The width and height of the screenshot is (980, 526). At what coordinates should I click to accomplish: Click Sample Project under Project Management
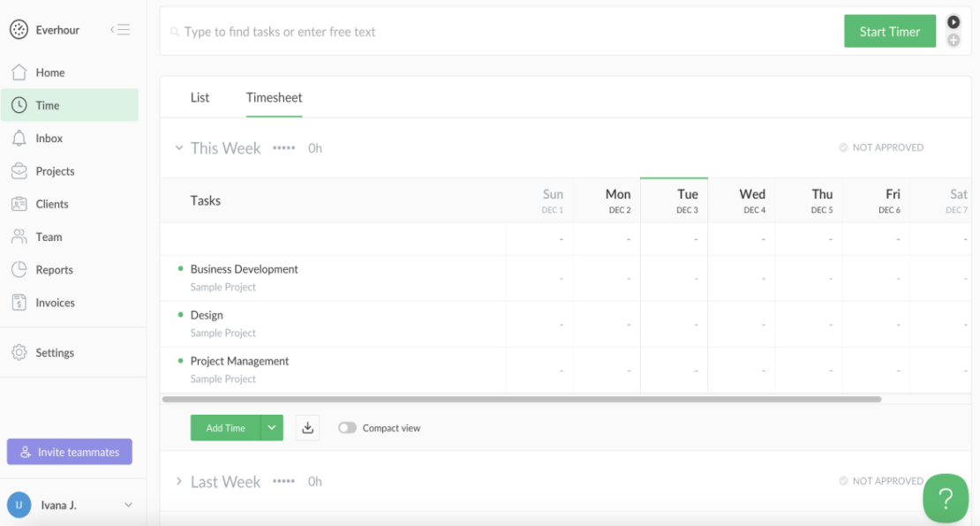pos(223,379)
